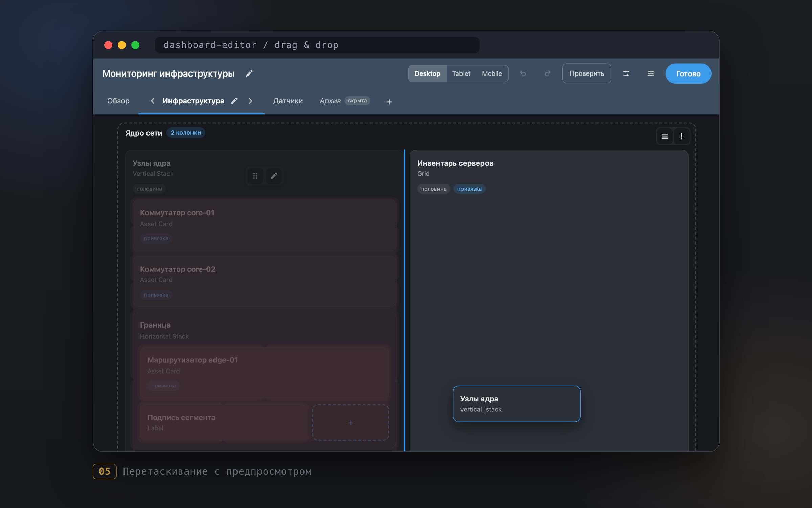Open the hamburger menu in header
812x508 pixels.
click(650, 73)
